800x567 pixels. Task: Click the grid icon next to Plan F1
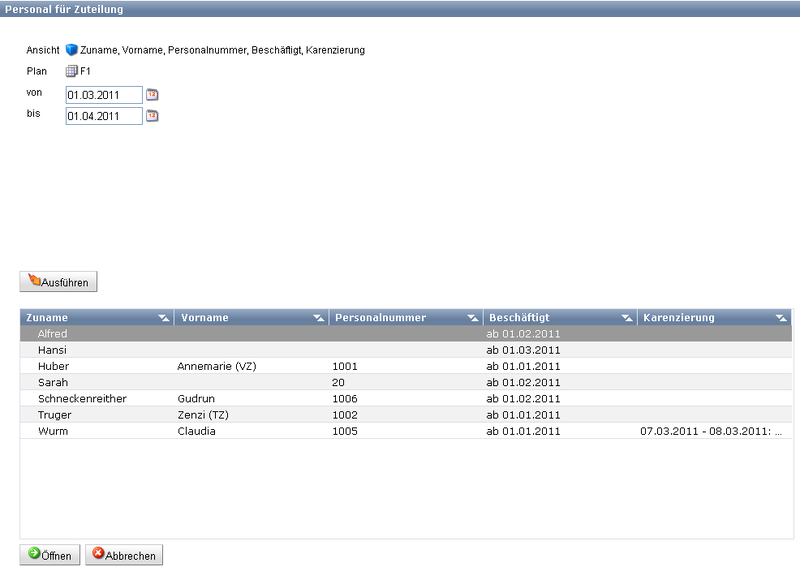pos(72,71)
